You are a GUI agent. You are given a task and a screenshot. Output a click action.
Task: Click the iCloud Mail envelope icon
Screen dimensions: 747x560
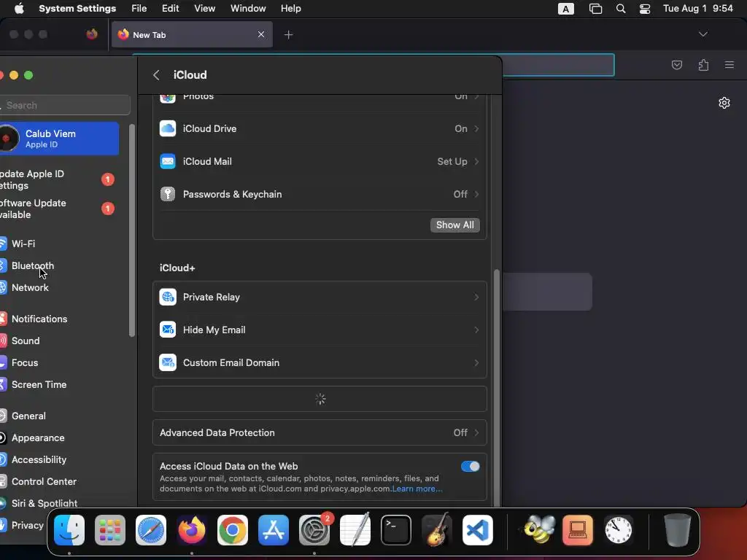(168, 161)
